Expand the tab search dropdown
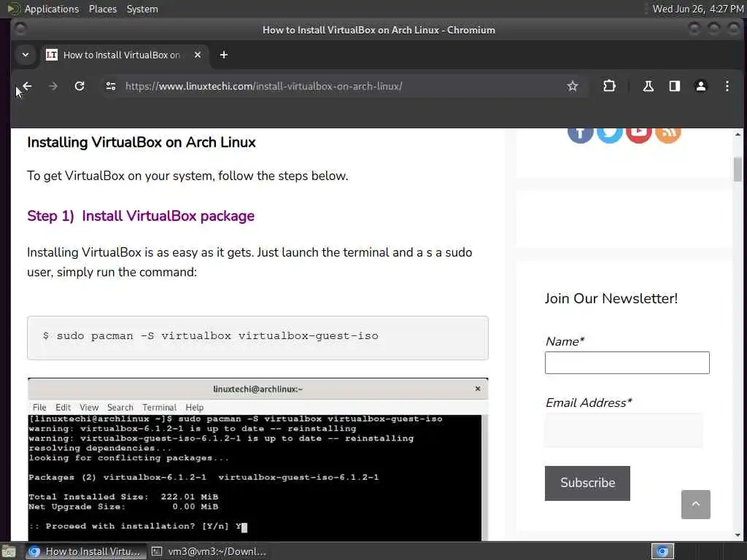This screenshot has width=747, height=560. [26, 55]
